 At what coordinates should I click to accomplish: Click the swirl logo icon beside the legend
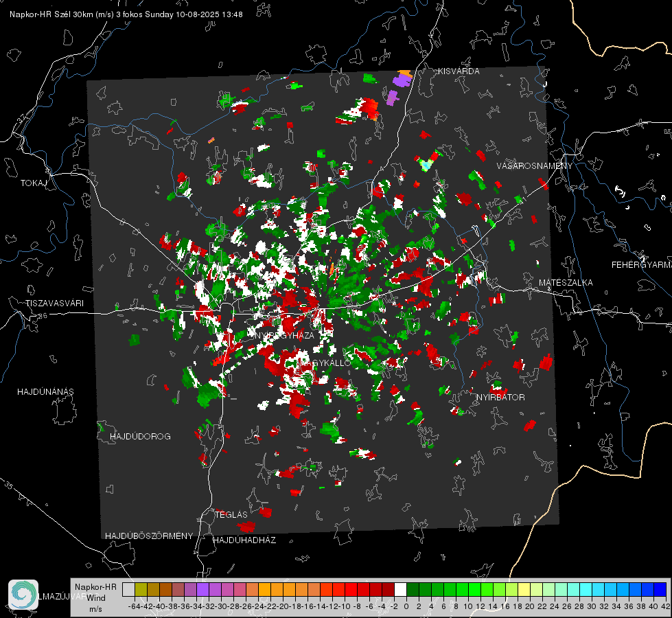click(23, 595)
